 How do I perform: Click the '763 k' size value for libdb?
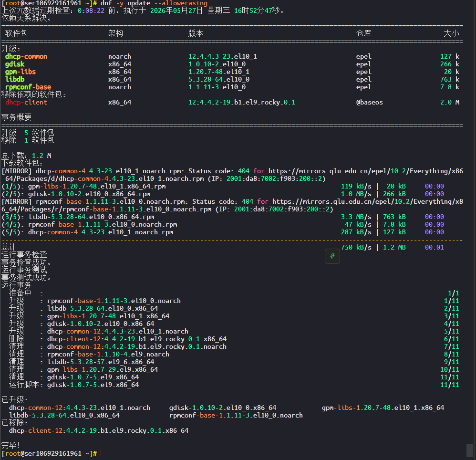click(450, 79)
